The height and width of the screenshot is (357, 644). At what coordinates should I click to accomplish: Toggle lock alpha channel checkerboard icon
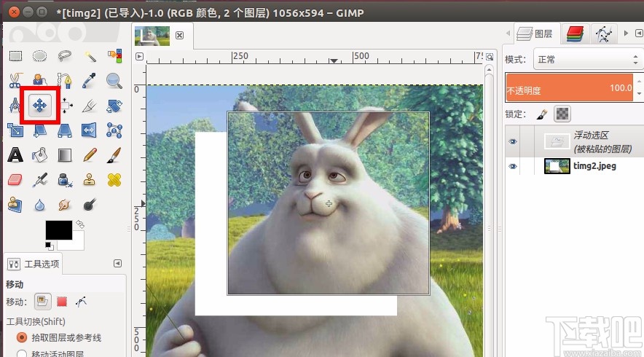pyautogui.click(x=562, y=114)
